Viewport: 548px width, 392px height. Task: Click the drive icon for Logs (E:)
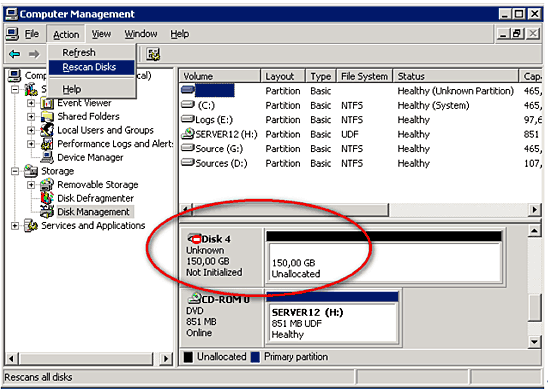pos(188,119)
